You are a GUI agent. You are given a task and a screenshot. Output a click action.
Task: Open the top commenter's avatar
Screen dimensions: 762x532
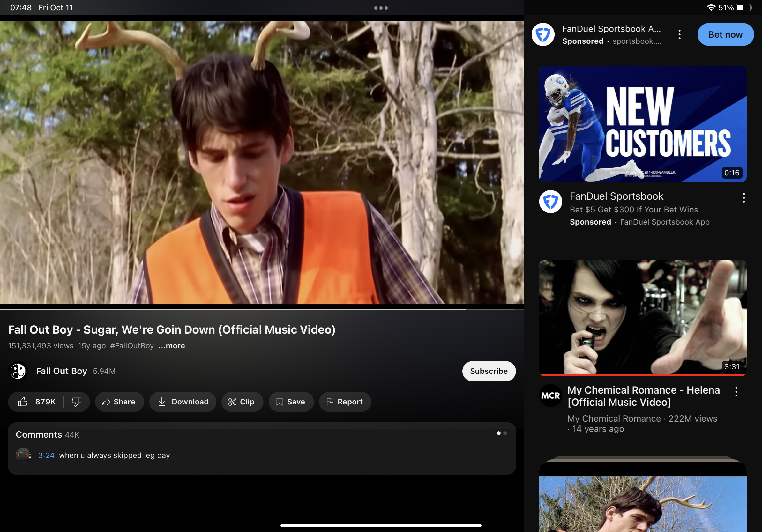(x=23, y=455)
